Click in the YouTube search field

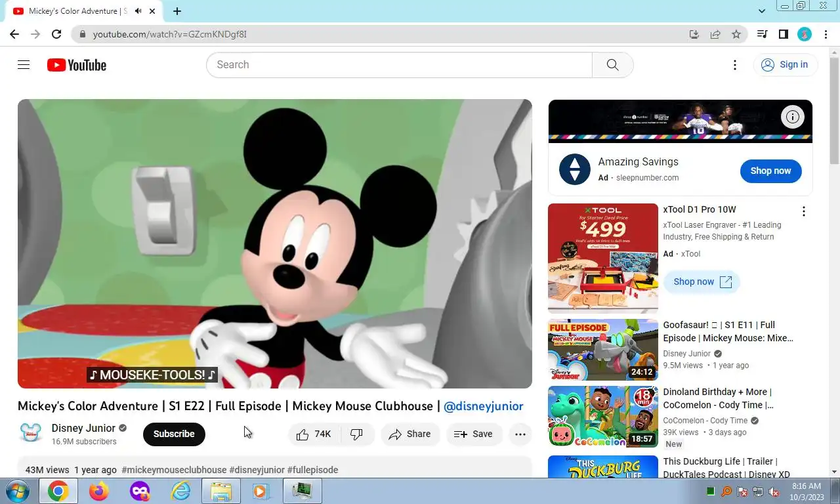click(x=399, y=64)
